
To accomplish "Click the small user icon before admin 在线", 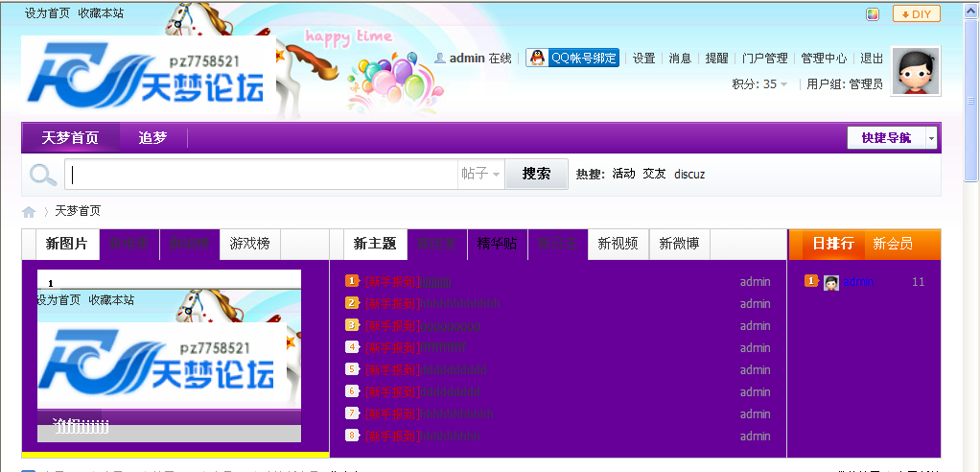I will coord(440,59).
